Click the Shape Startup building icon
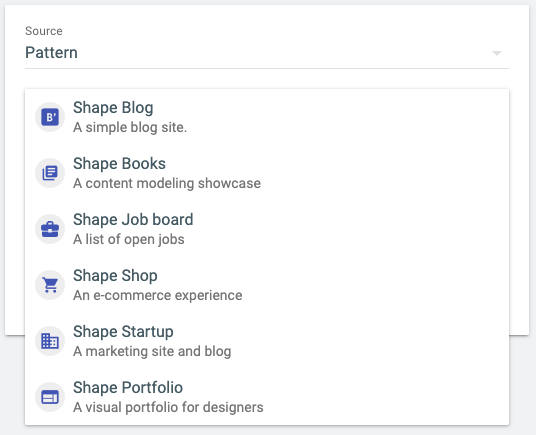 coord(50,341)
